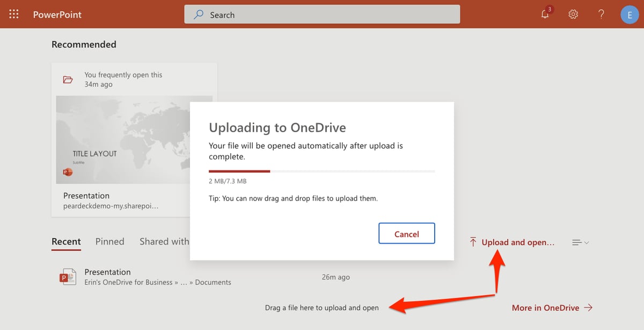Open the list view options dropdown
644x330 pixels.
point(580,242)
